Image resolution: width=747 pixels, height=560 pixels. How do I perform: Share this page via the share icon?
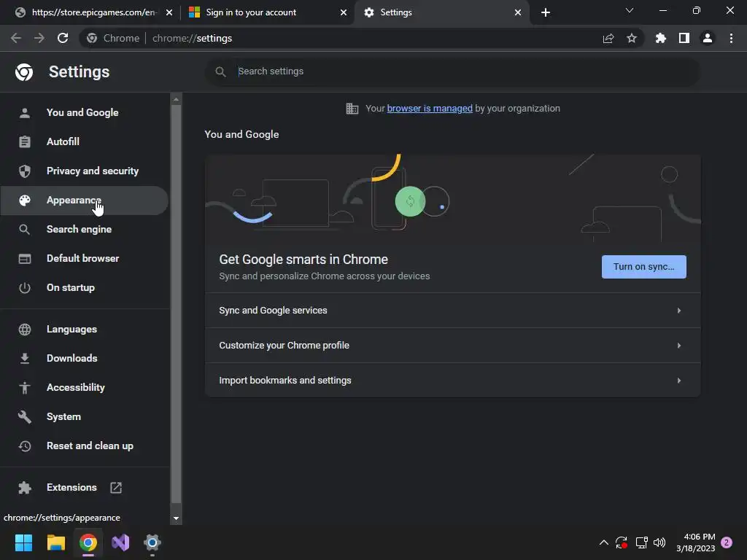click(608, 38)
